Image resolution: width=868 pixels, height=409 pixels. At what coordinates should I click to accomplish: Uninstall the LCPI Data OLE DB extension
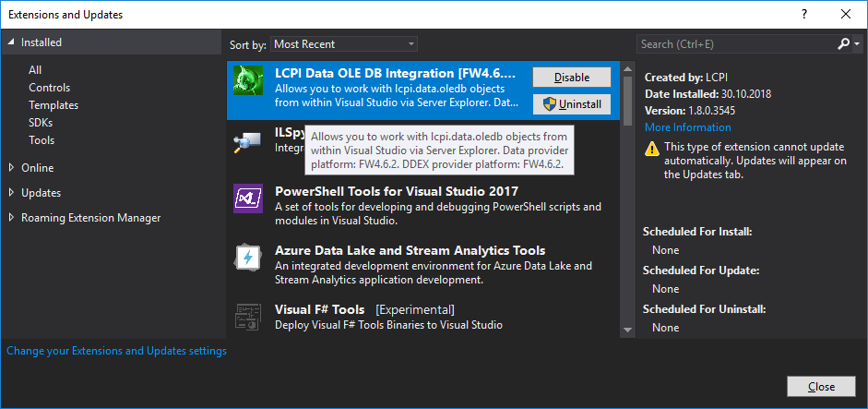(572, 104)
